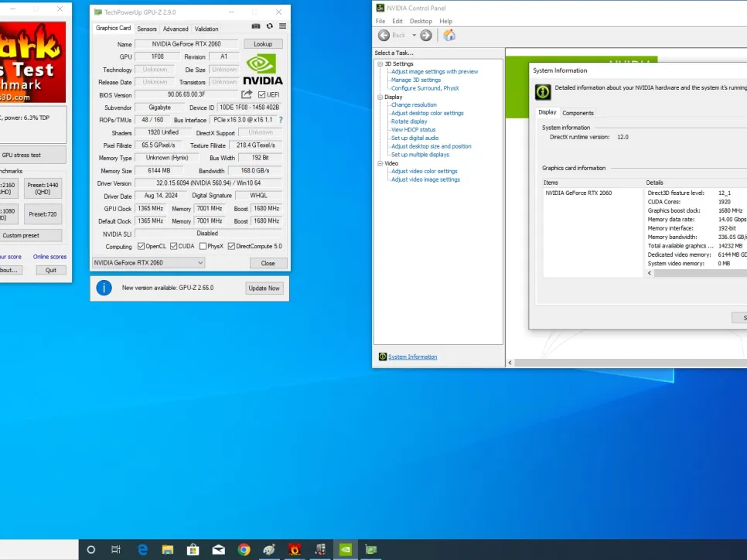
Task: Select NVIDIA GeForce RTX 2060 in Items list
Action: tap(578, 193)
